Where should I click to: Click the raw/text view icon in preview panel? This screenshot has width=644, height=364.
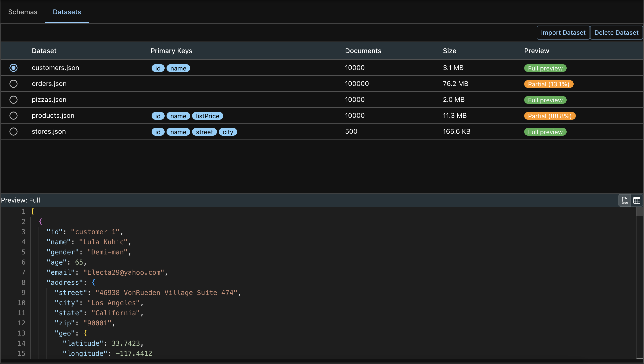[624, 200]
